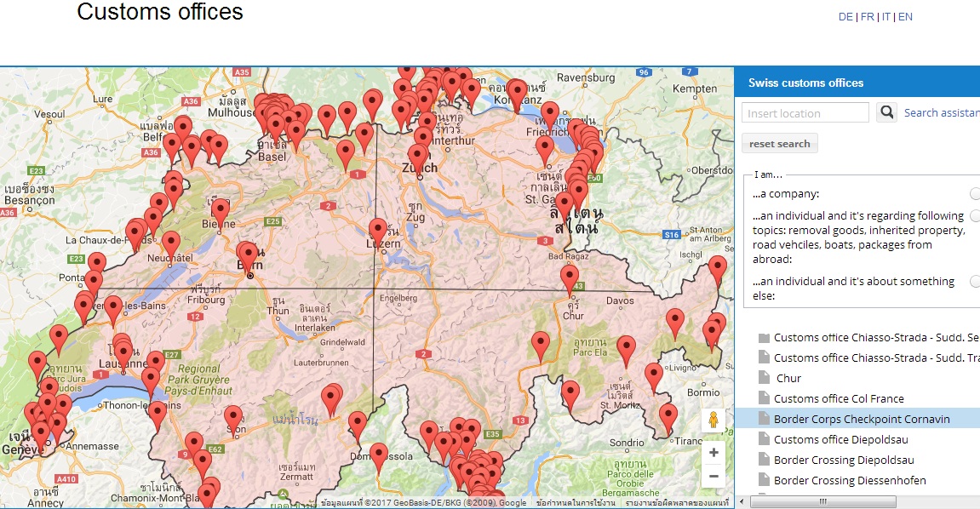Click the map pin at Luzern
Image resolution: width=980 pixels, height=509 pixels.
(377, 233)
